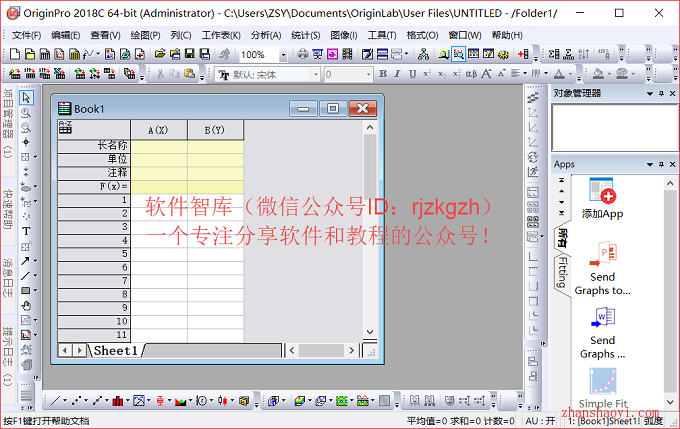Select the Pan hand tool
680x429 pixels.
click(26, 305)
